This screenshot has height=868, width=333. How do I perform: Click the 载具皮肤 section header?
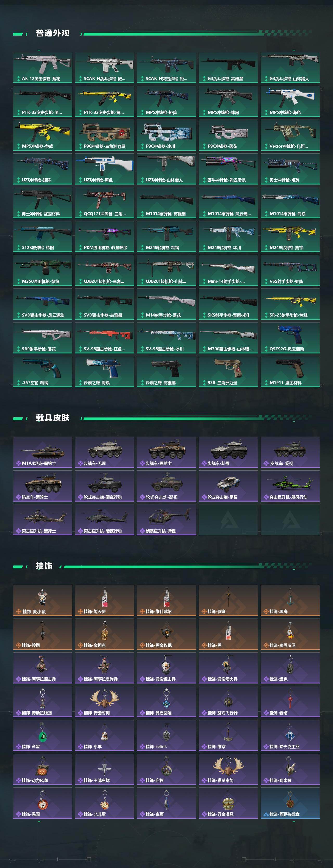52,418
